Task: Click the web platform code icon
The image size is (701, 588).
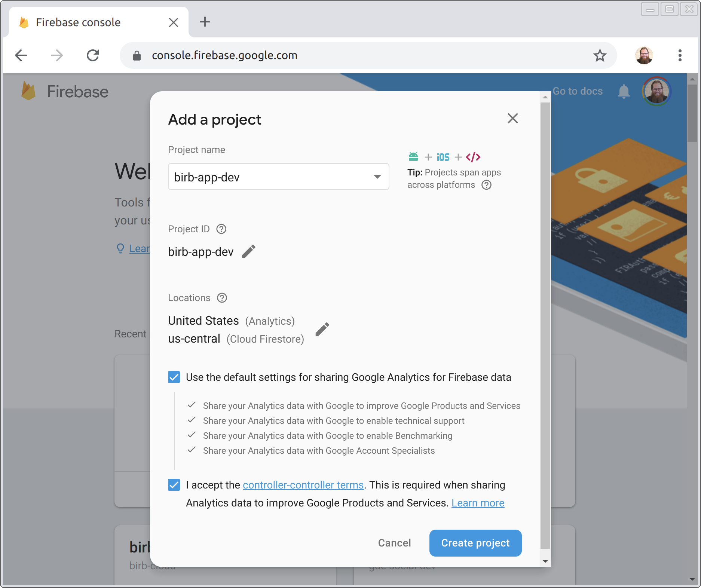Action: [x=474, y=157]
